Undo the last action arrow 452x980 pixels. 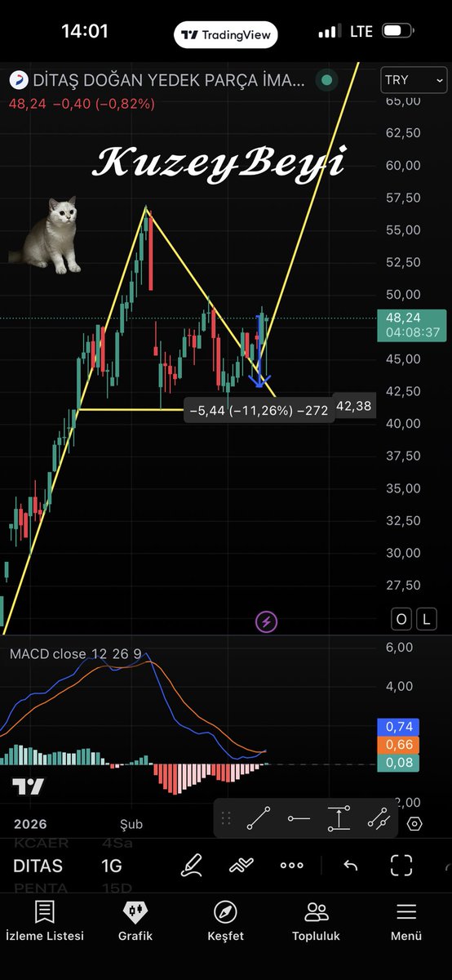tap(350, 866)
